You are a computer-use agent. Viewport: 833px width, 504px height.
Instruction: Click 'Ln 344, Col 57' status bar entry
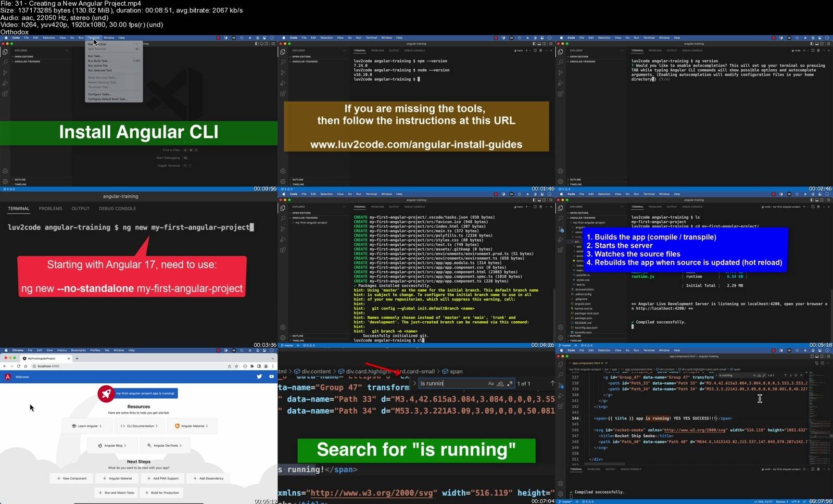[763, 501]
